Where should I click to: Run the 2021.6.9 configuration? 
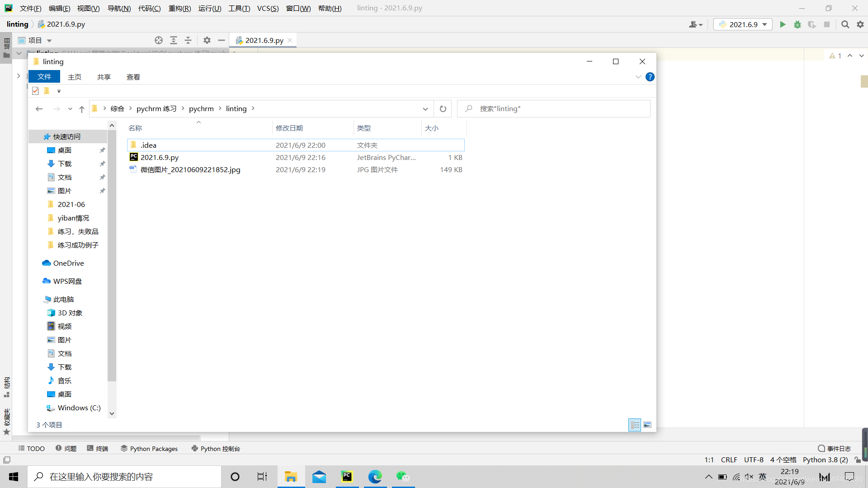(783, 24)
